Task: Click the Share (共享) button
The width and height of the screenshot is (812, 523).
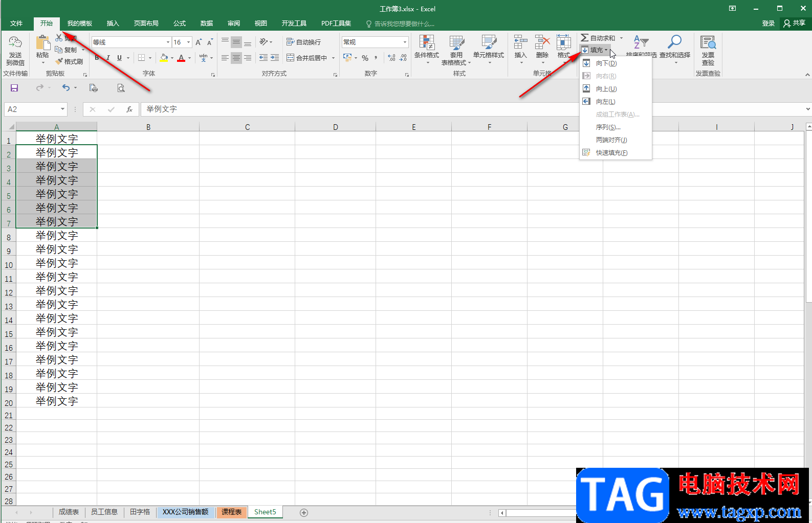Action: (794, 23)
